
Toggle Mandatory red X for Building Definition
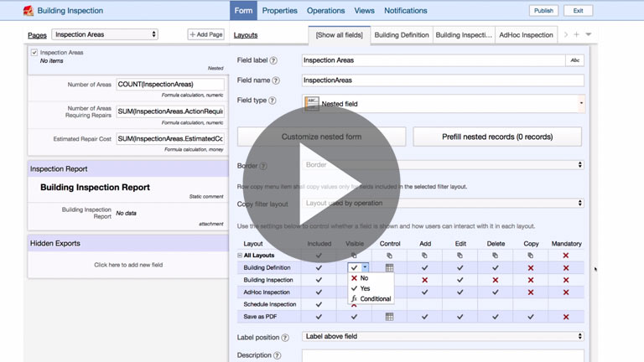click(566, 267)
